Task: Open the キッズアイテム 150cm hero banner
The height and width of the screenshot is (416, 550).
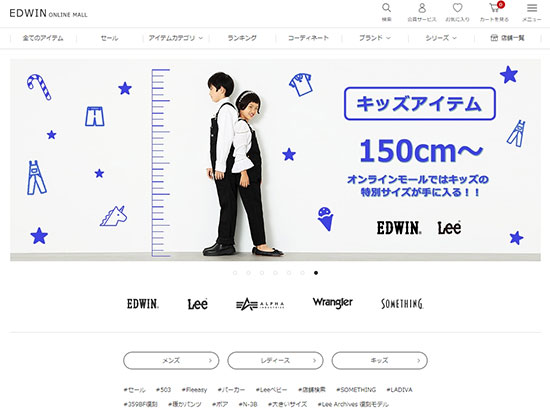Action: (275, 160)
